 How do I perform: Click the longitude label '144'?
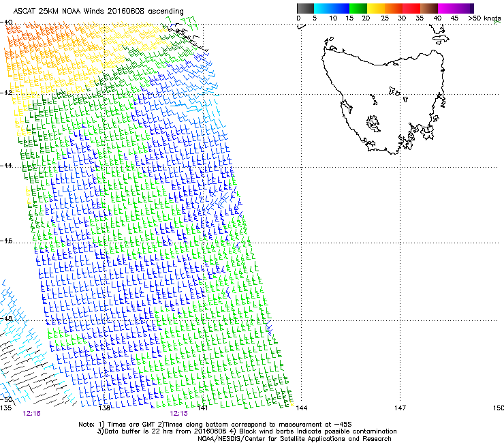302,408
